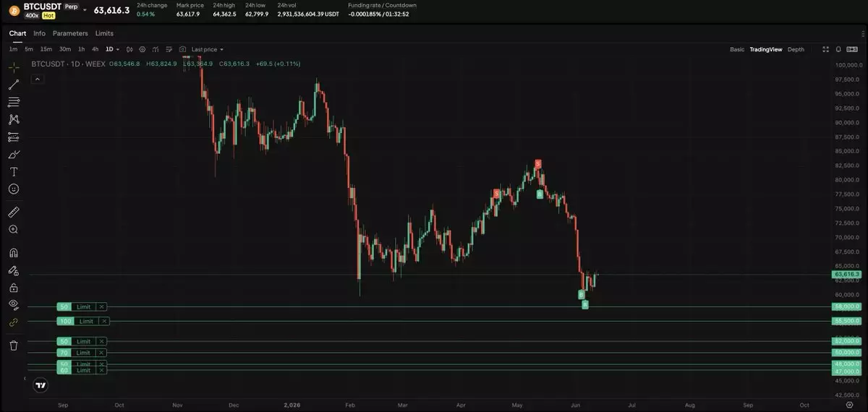Screen dimensions: 868x412
Task: Select the ruler measure tool
Action: point(14,212)
